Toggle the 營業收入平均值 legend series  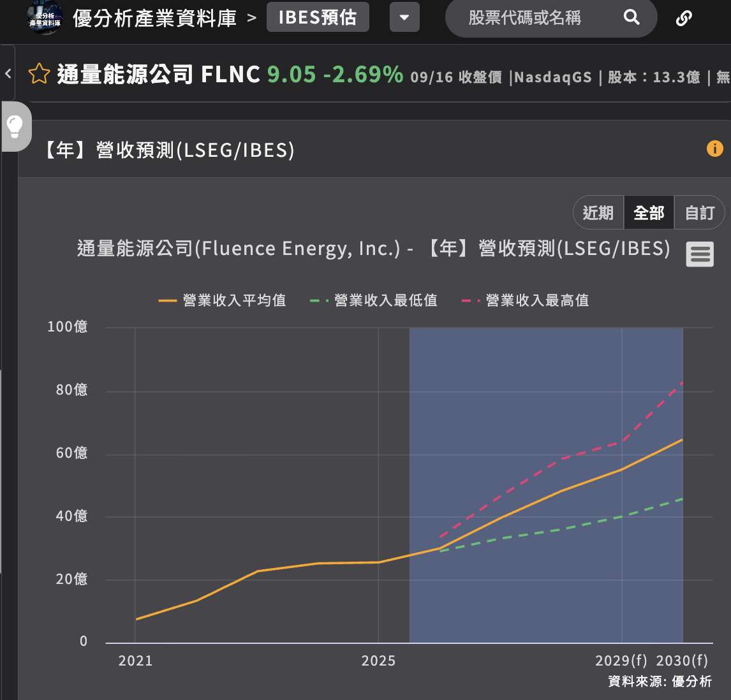[x=222, y=300]
